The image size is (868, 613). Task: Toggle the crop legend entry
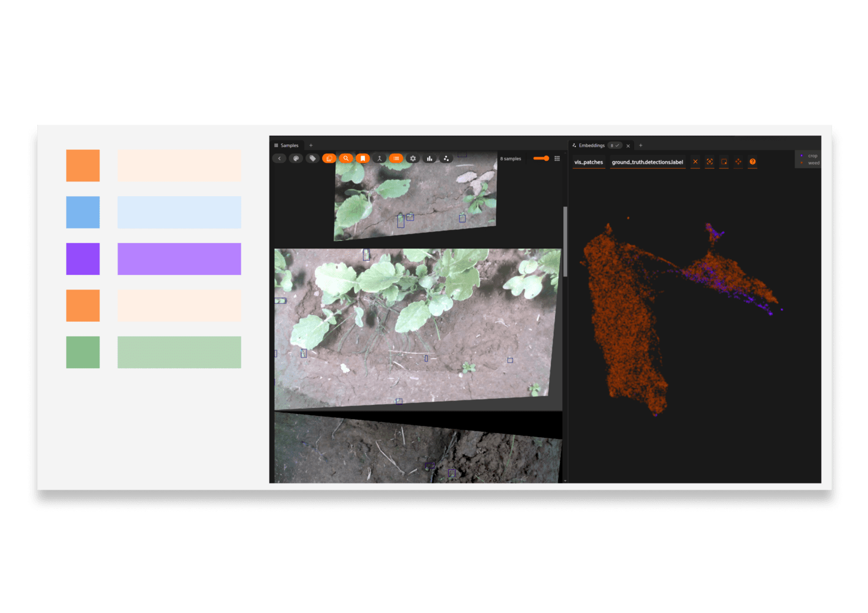pyautogui.click(x=809, y=156)
